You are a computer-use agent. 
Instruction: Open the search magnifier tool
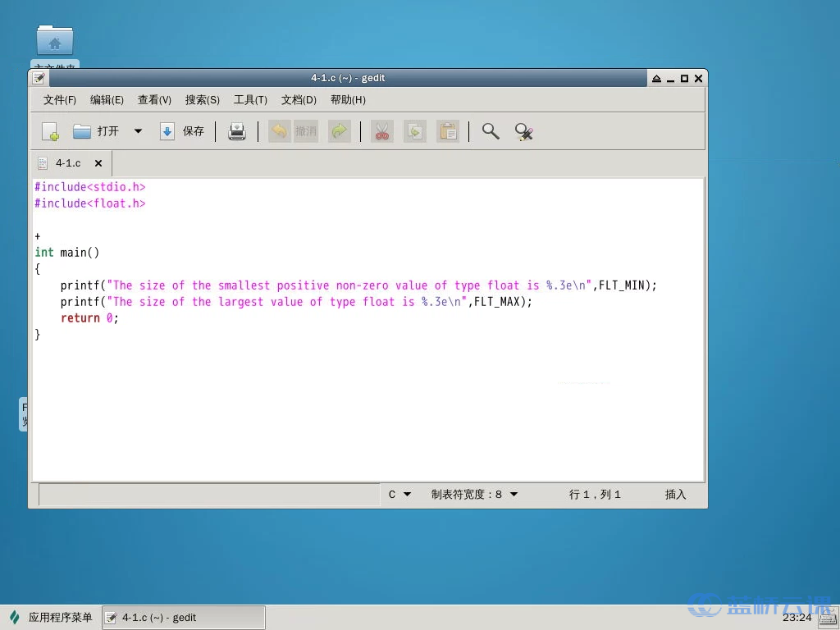491,131
